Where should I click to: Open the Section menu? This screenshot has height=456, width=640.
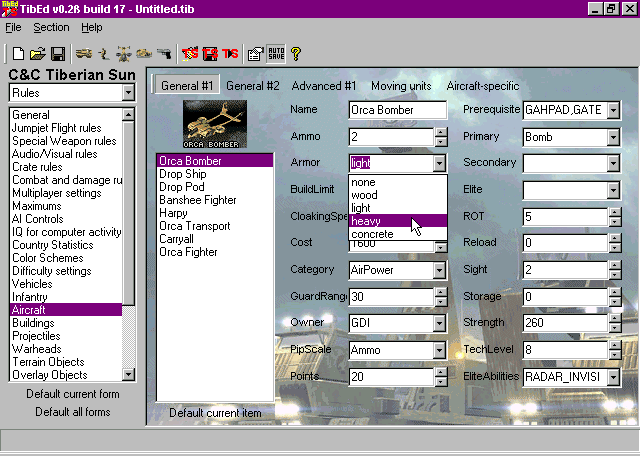pyautogui.click(x=51, y=27)
